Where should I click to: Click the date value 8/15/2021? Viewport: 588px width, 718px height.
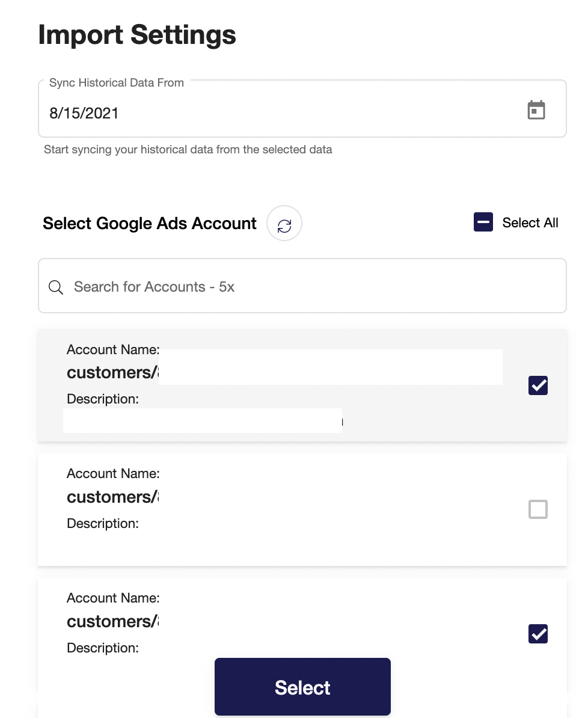(x=84, y=113)
